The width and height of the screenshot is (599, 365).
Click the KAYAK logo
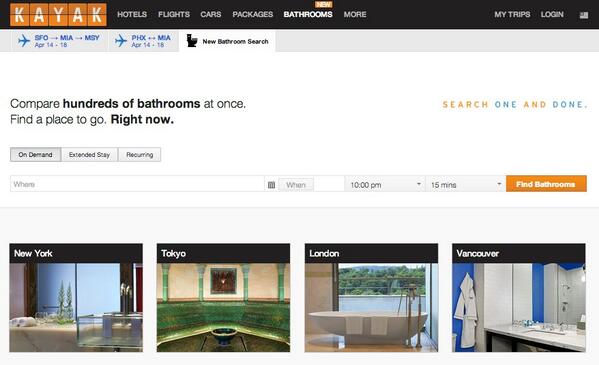coord(58,15)
